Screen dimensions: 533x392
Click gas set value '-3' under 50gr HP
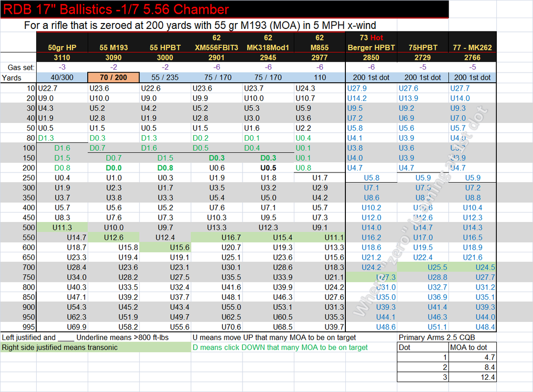pos(62,67)
